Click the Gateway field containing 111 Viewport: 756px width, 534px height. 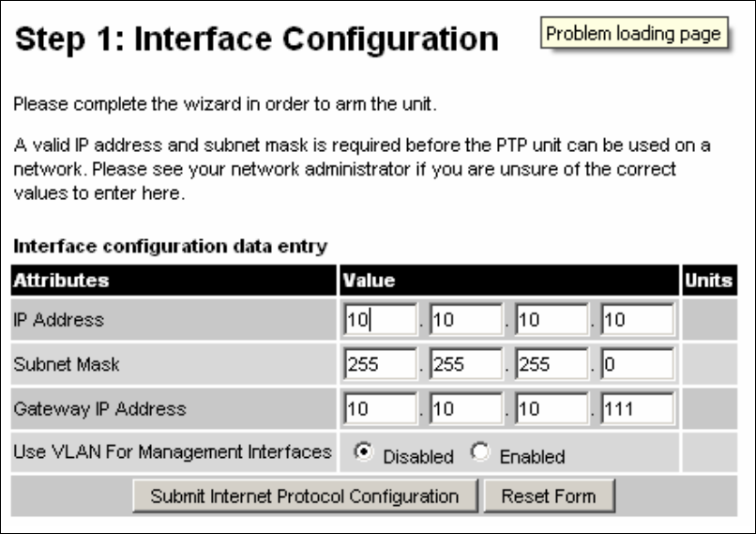tap(637, 409)
